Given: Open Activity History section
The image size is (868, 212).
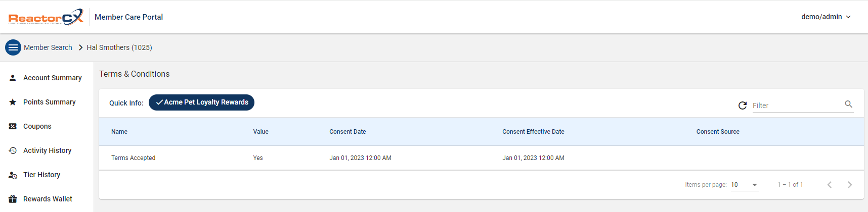Looking at the screenshot, I should pyautogui.click(x=47, y=150).
